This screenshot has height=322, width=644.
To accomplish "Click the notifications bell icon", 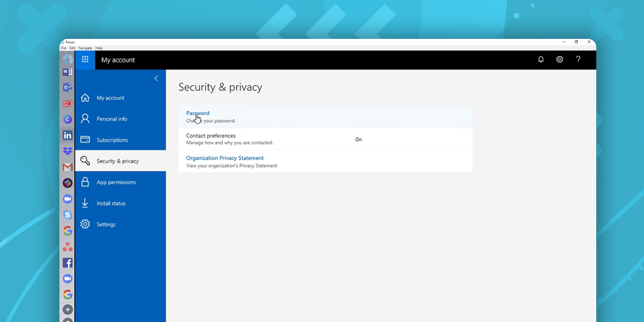I will point(541,59).
